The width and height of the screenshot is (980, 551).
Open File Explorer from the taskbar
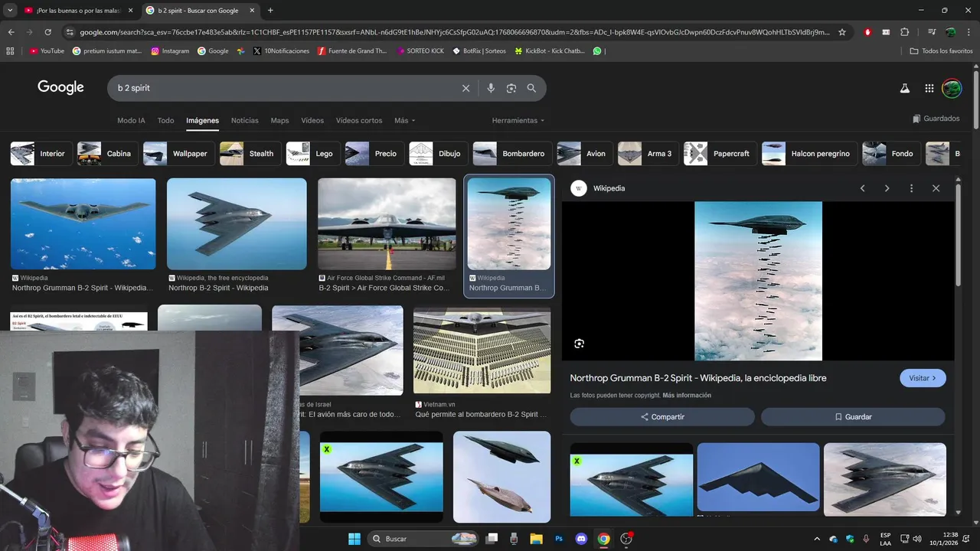pos(536,539)
